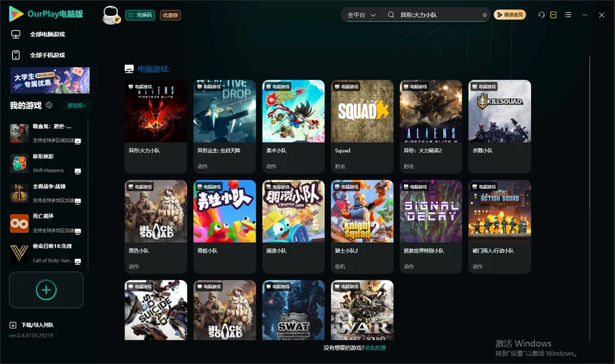Click the user avatar icon
The image size is (615, 364).
[x=111, y=15]
